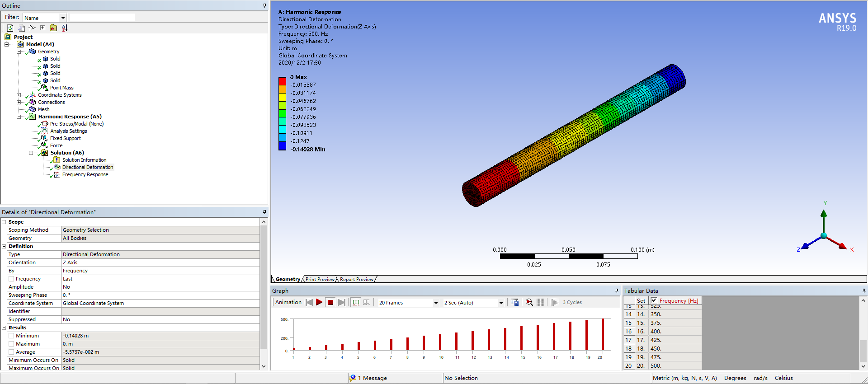Screen dimensions: 868x384
Task: Select Frequency Response result
Action: (x=85, y=174)
